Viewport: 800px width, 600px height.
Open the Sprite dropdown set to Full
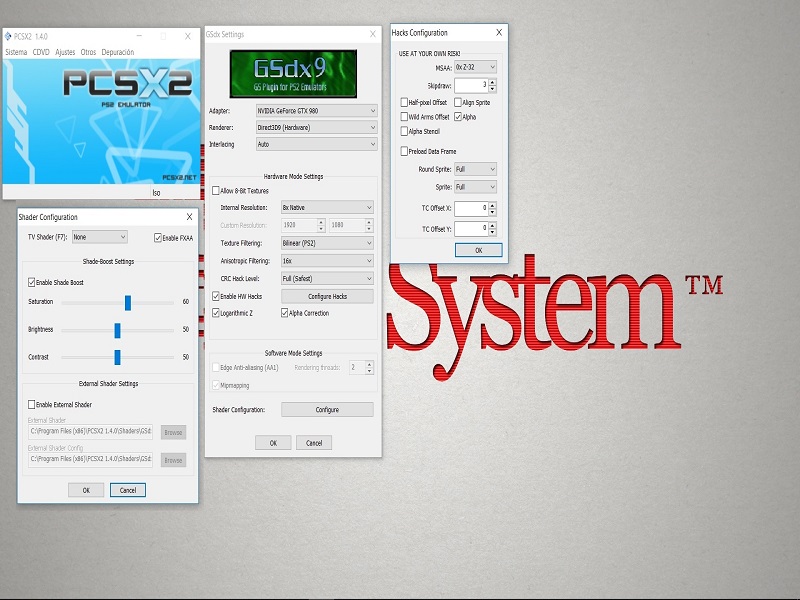coord(475,187)
